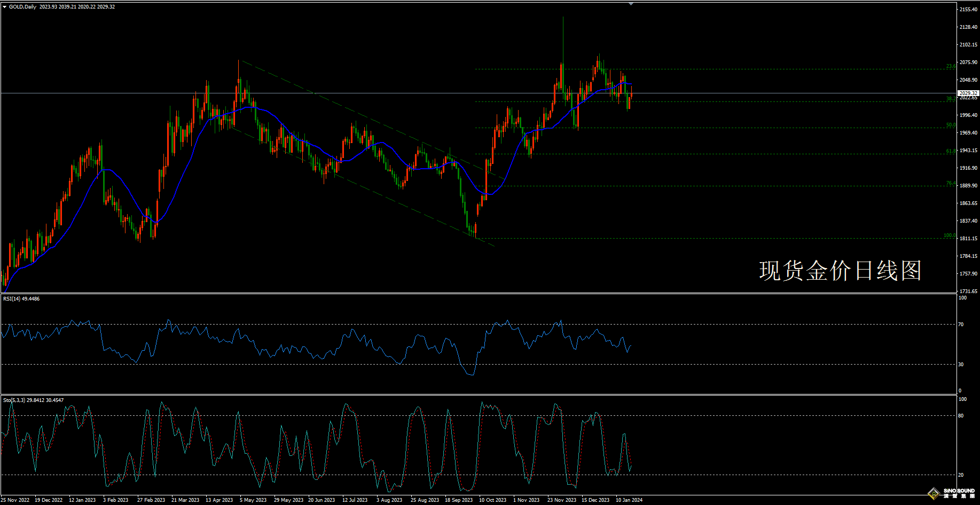
Task: Click the 1731.65 price scale label
Action: [x=968, y=291]
